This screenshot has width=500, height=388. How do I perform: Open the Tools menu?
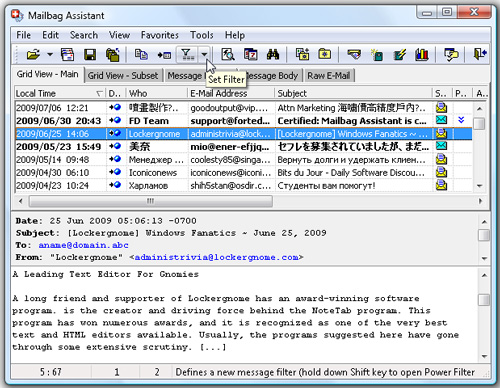coord(201,35)
